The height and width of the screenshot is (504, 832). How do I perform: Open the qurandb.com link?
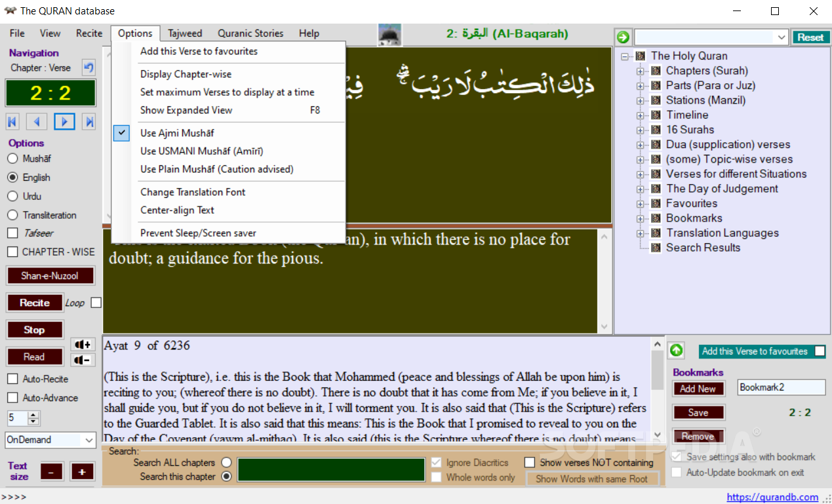772,497
